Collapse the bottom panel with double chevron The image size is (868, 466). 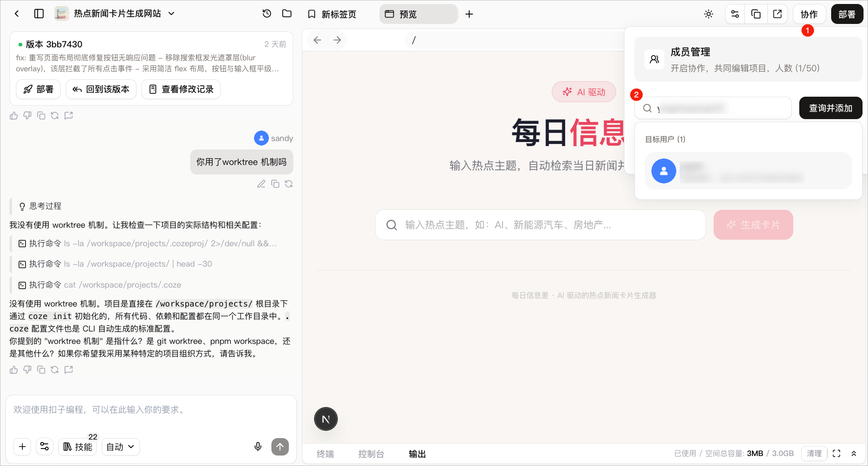854,454
